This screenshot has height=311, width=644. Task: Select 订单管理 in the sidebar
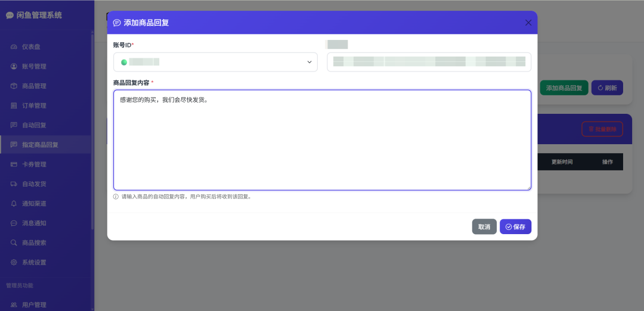[45, 105]
